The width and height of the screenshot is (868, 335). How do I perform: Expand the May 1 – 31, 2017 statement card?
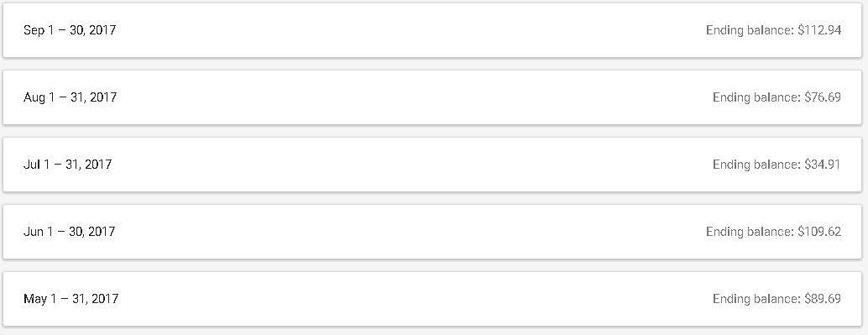pyautogui.click(x=432, y=299)
